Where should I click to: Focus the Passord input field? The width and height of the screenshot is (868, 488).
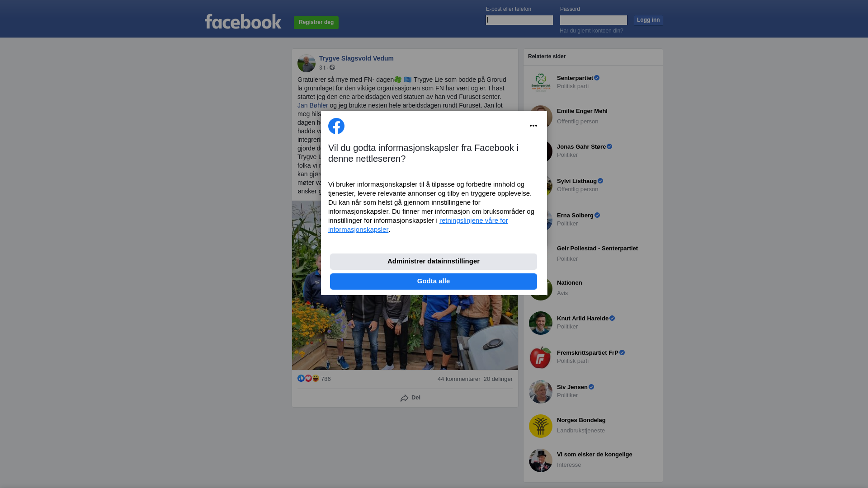(x=594, y=20)
